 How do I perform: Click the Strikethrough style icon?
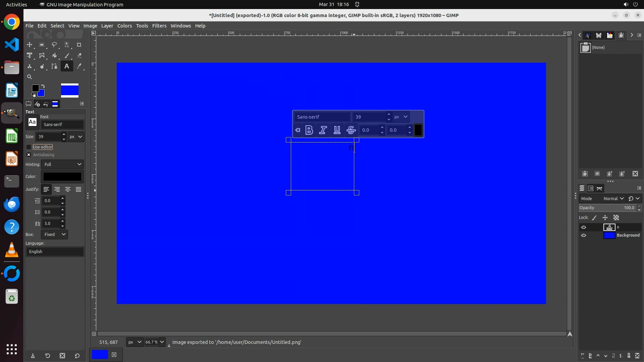[x=351, y=130]
